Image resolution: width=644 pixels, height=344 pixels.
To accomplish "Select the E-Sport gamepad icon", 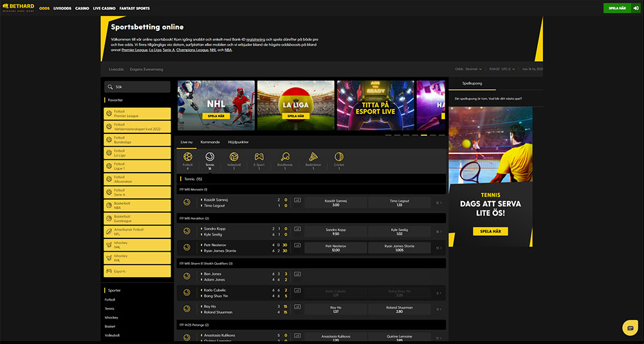I will pos(259,157).
